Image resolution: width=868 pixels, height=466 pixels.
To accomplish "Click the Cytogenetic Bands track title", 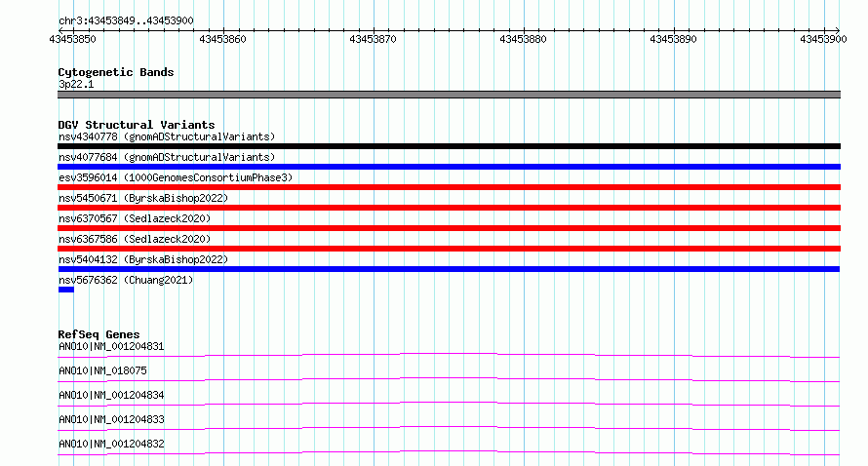I will click(x=116, y=72).
